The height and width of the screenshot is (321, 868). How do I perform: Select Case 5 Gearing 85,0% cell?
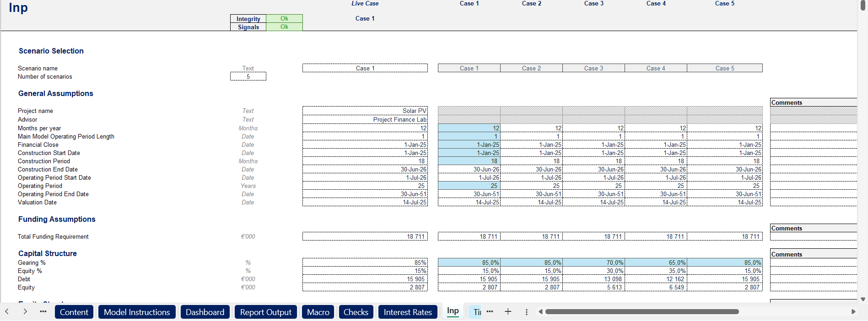(x=725, y=262)
